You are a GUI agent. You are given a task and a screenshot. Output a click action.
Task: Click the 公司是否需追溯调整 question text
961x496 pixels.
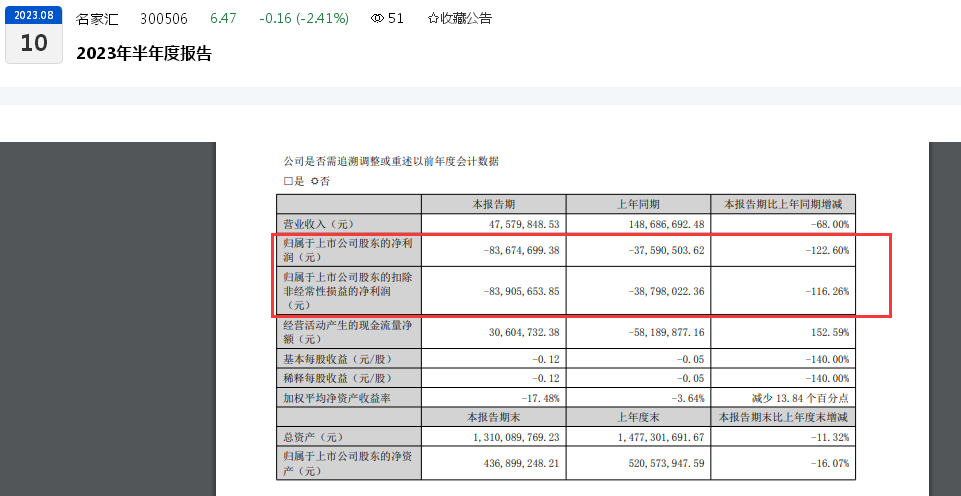[391, 161]
